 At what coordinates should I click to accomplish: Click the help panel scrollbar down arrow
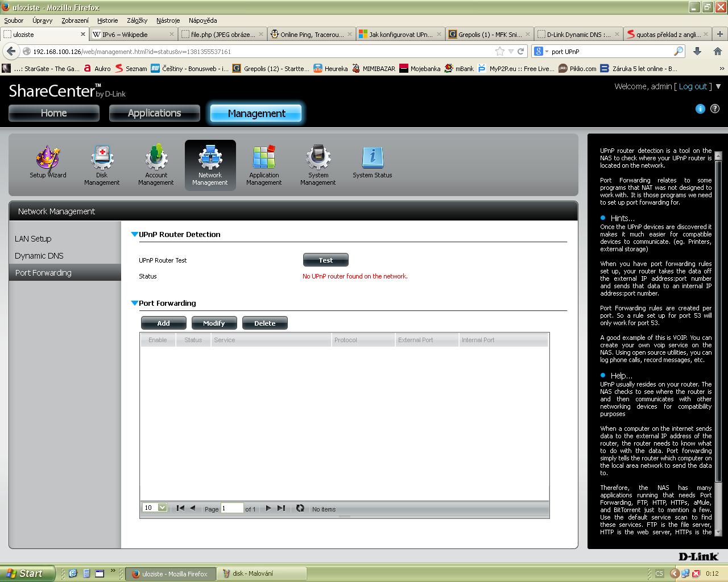click(x=718, y=532)
